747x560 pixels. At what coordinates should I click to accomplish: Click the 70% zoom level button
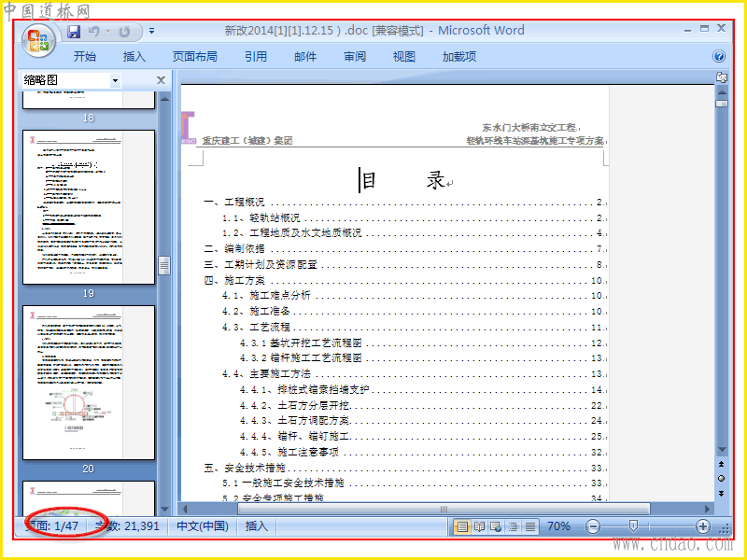[x=558, y=525]
